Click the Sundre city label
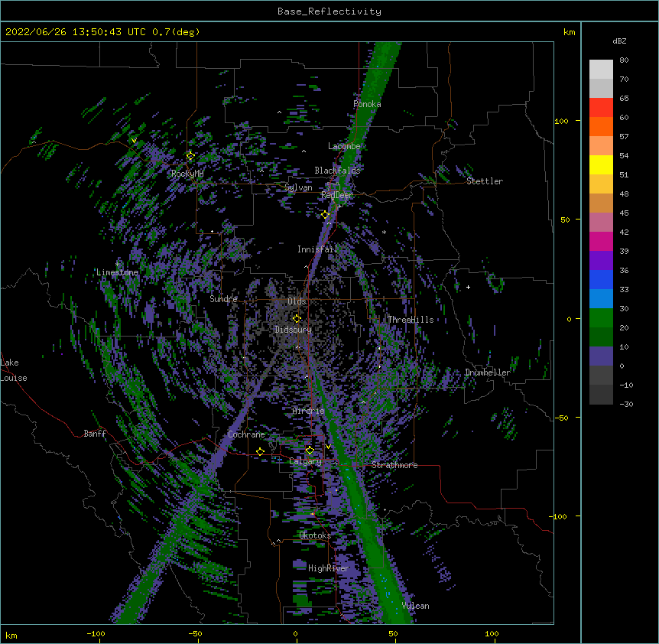The image size is (659, 644). (x=223, y=299)
